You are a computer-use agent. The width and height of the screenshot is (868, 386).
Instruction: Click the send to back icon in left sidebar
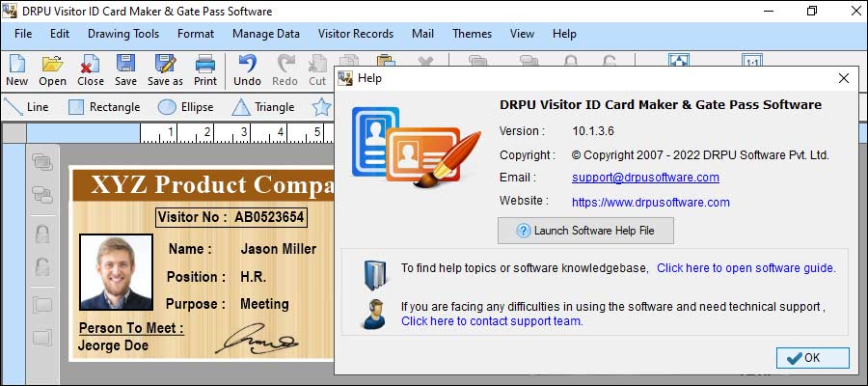pos(42,195)
